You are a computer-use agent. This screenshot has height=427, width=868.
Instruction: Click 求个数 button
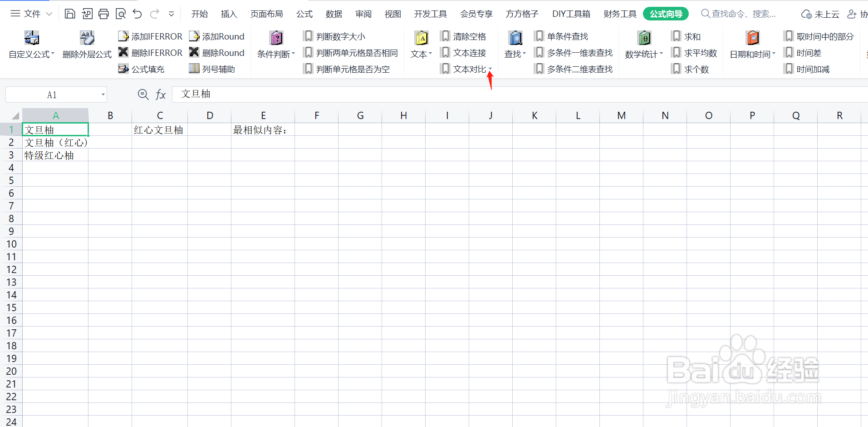click(690, 69)
